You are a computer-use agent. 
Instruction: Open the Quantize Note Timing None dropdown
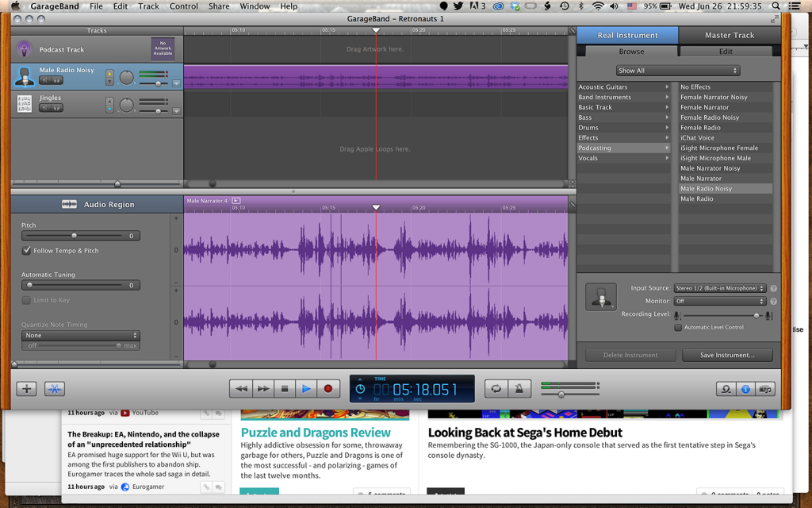point(81,336)
